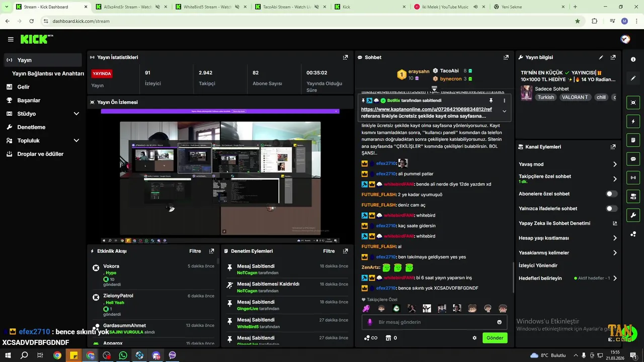Open Hedefleri belirleyin arrow
Viewport: 644px width, 362px height.
[x=615, y=278]
